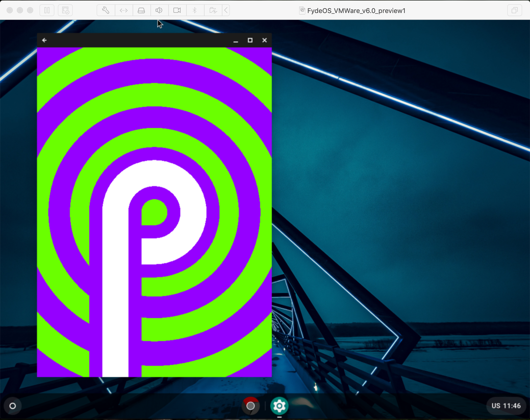The width and height of the screenshot is (530, 420).
Task: Click the macOS yellow minimize button
Action: pyautogui.click(x=20, y=10)
